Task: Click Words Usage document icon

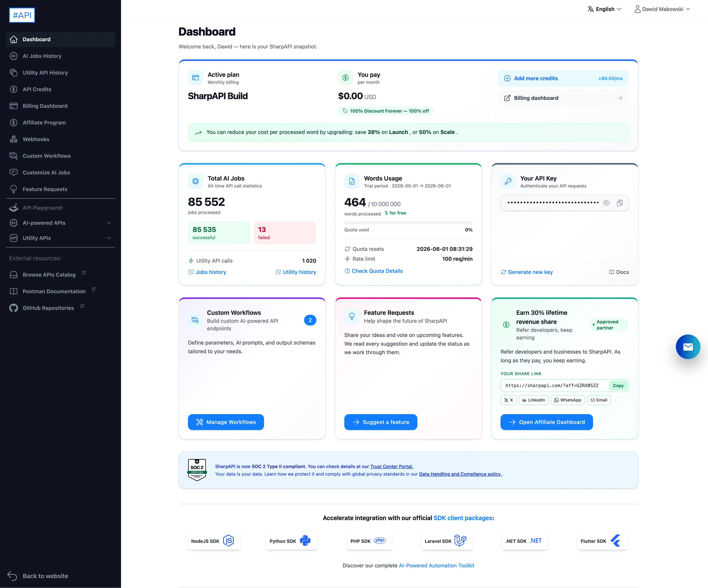Action: tap(352, 181)
